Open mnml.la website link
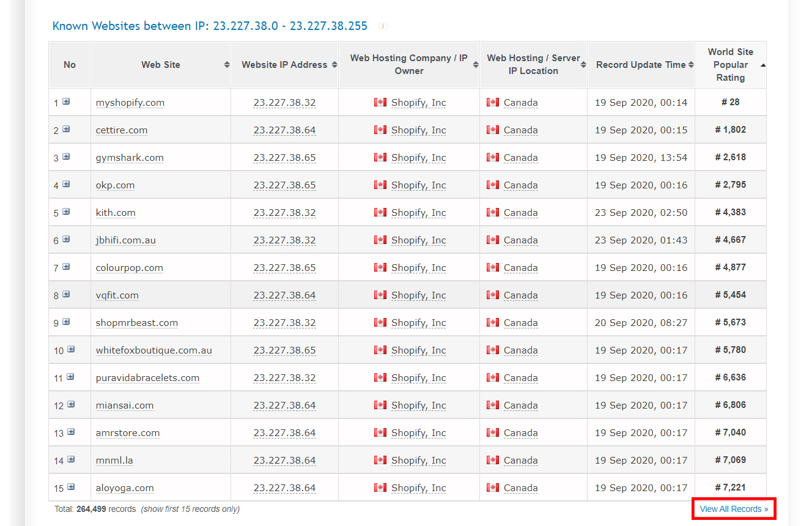The height and width of the screenshot is (526, 812). [114, 461]
